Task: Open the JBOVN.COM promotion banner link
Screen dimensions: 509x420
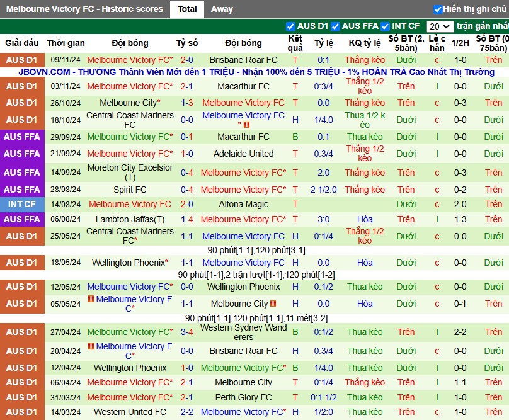Action: pos(256,72)
